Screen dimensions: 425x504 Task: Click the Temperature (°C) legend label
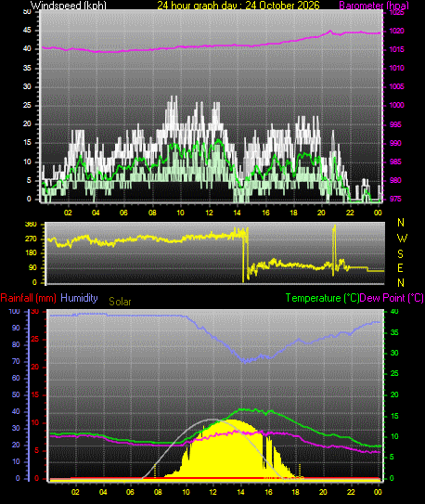[x=322, y=298]
